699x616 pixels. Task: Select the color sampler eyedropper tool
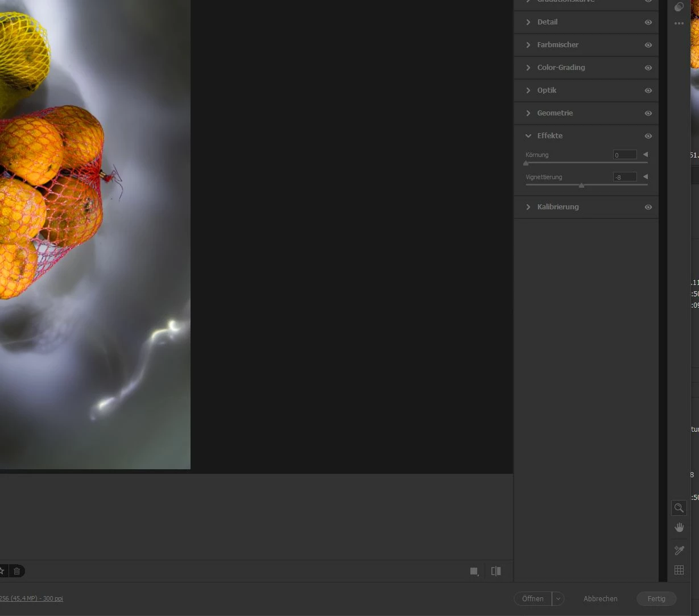[x=679, y=550]
